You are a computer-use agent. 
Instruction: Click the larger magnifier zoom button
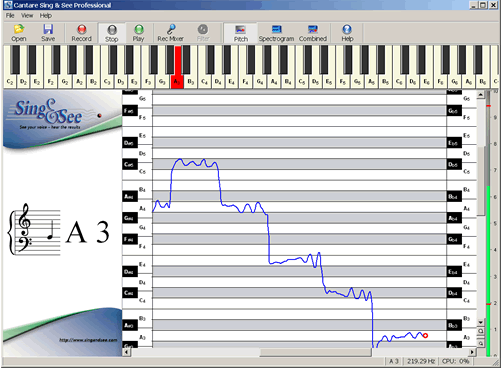pyautogui.click(x=481, y=331)
